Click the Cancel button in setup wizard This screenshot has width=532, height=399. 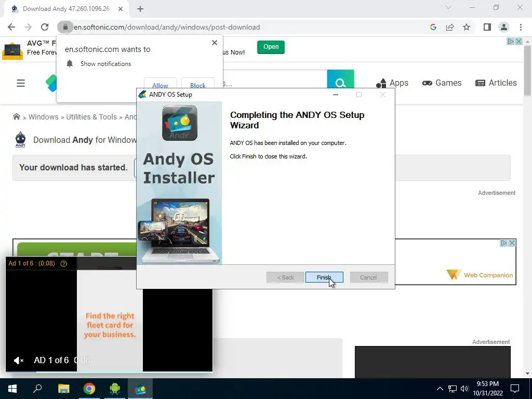pos(368,277)
